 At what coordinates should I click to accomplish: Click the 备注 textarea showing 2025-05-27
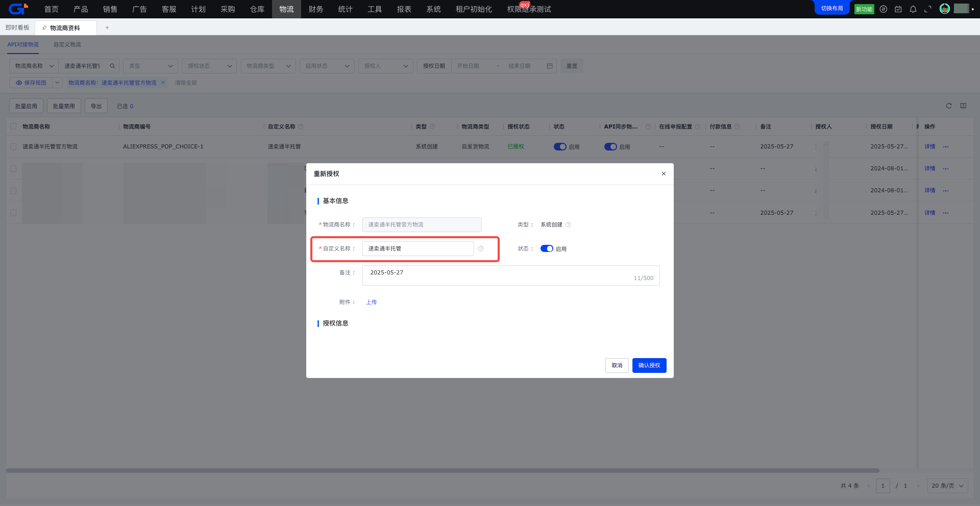(x=511, y=275)
